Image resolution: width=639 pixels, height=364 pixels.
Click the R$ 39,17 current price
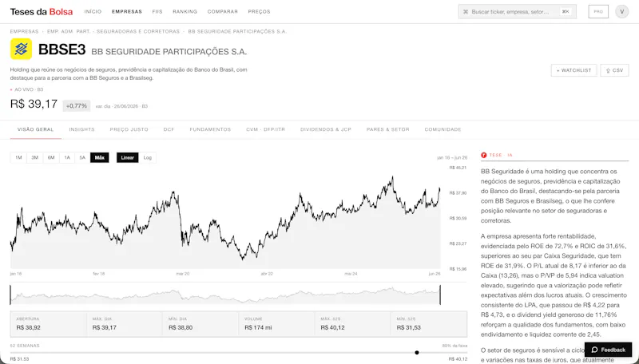coord(34,104)
